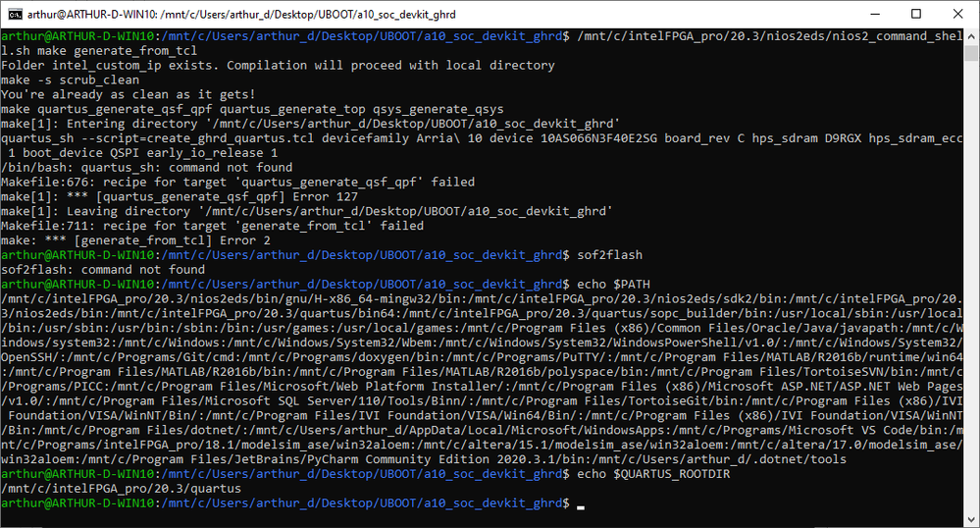Screen dimensions: 980x528
Task: Click '[quartus_generate_qsf_qpf] Error 127' line
Action: 179,196
